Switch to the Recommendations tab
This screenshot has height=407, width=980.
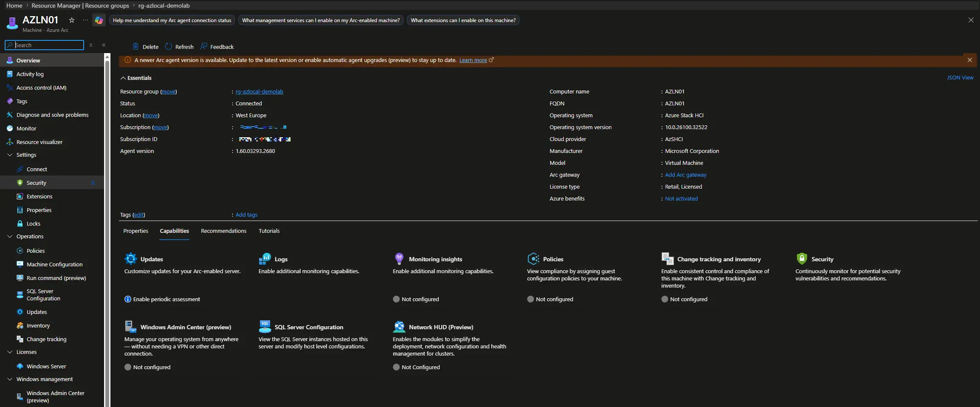(223, 231)
